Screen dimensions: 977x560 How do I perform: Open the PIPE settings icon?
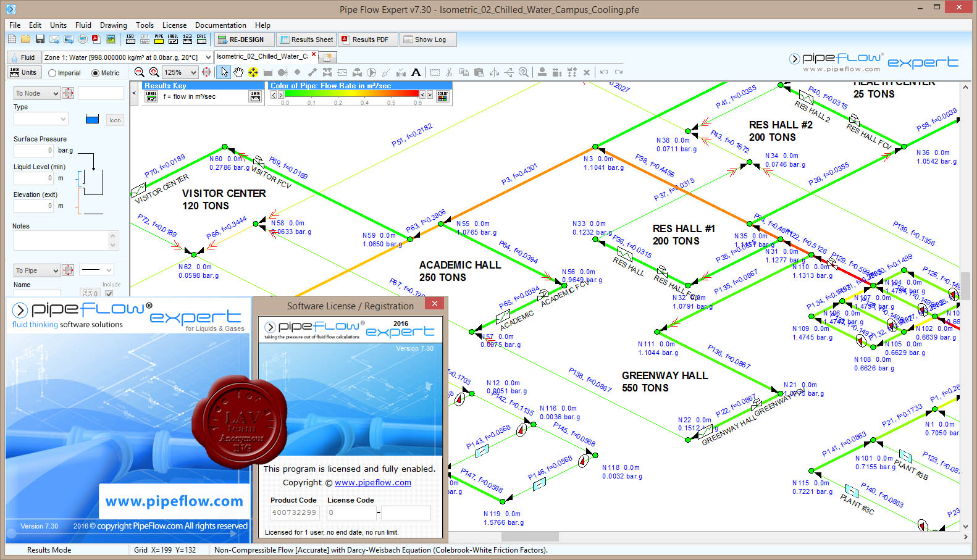159,39
